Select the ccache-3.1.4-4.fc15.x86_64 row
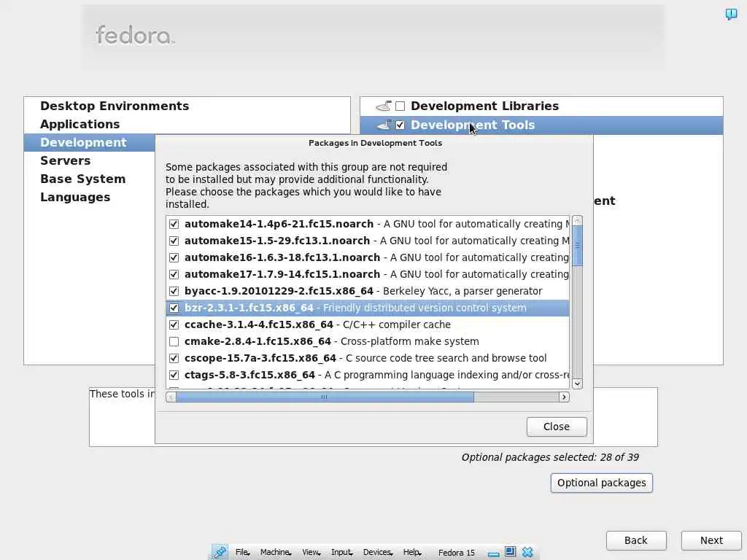Screen dimensions: 747x560 click(368, 324)
